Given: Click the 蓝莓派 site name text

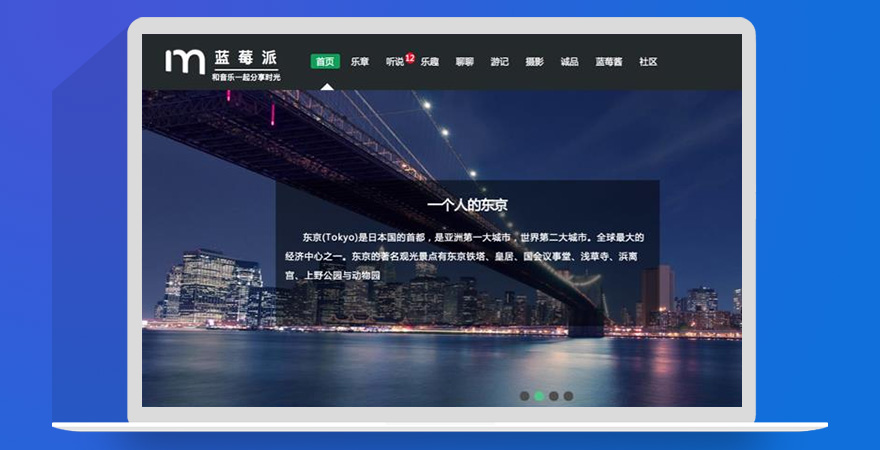Looking at the screenshot, I should [245, 57].
